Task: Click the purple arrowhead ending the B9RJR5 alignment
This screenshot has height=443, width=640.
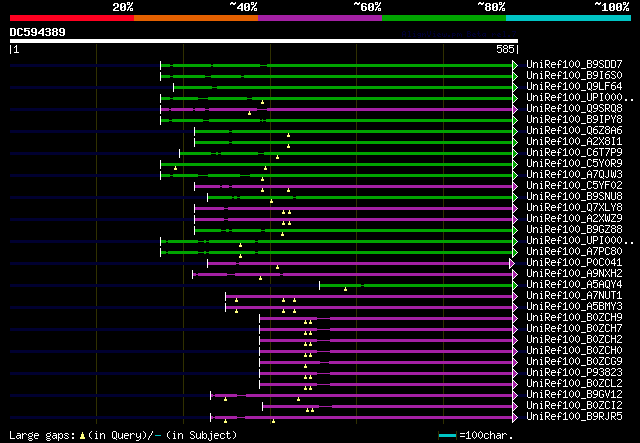Action: pos(515,418)
